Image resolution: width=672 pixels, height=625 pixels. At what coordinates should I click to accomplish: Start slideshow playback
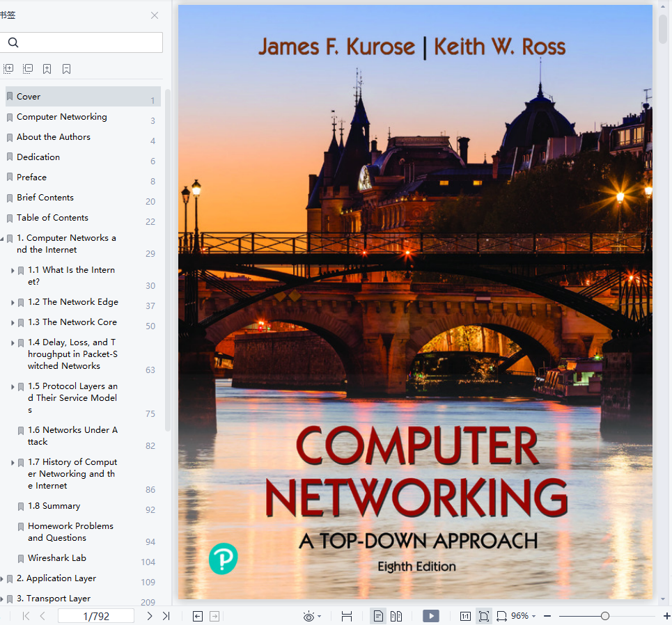pos(431,616)
